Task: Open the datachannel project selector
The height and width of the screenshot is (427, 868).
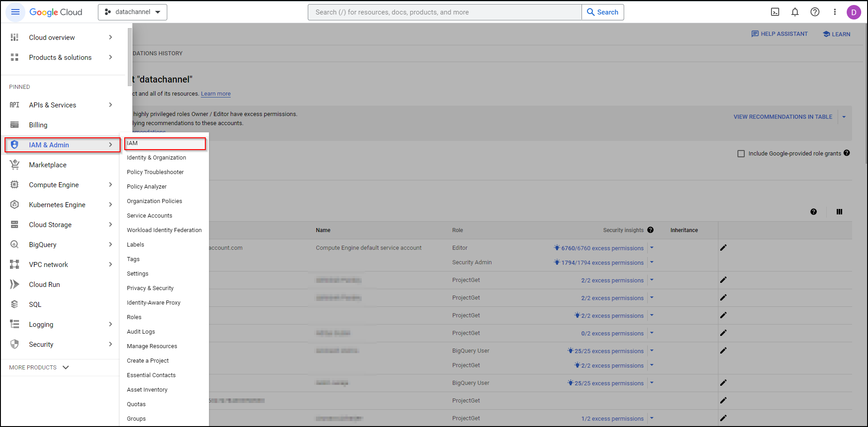Action: [132, 12]
